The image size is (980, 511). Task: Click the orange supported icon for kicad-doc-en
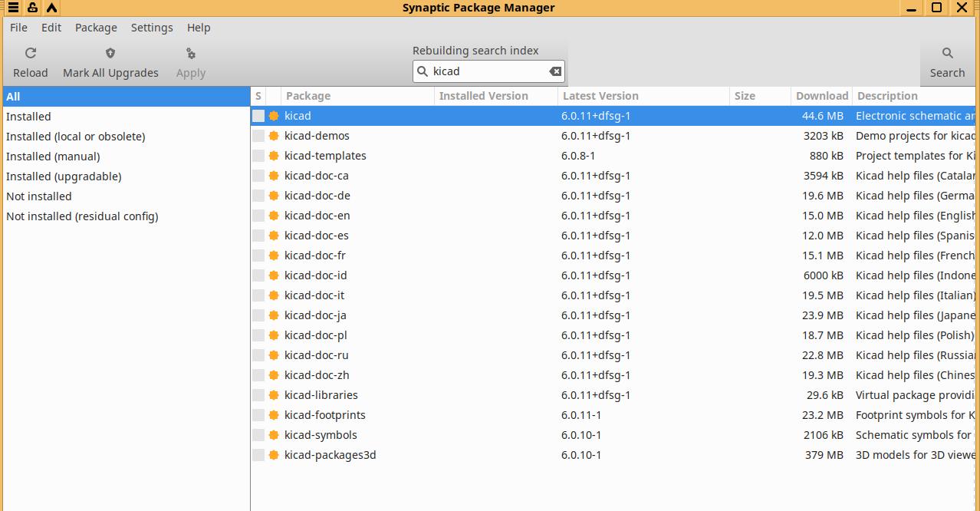(274, 216)
